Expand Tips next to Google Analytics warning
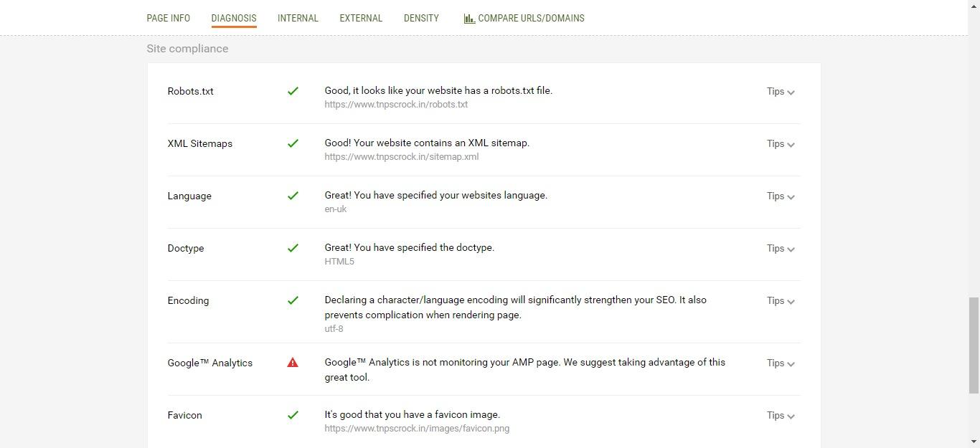 tap(781, 363)
